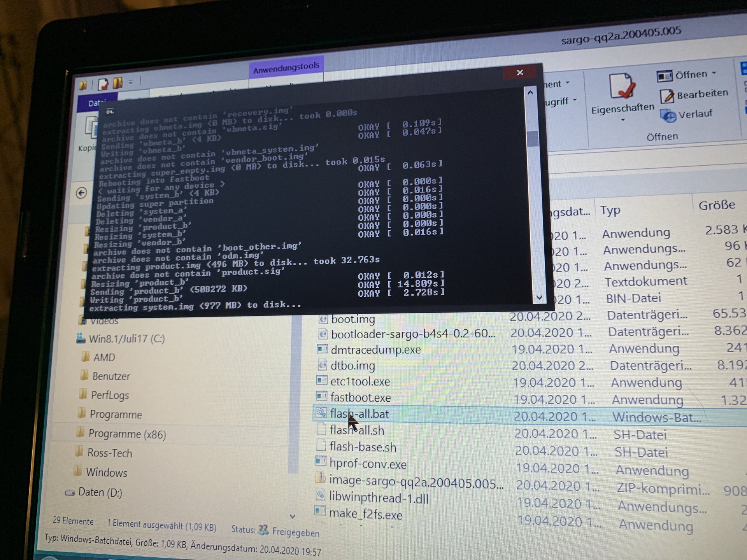Click the dmtracedump.exe application icon
Image resolution: width=747 pixels, height=560 pixels.
(322, 349)
